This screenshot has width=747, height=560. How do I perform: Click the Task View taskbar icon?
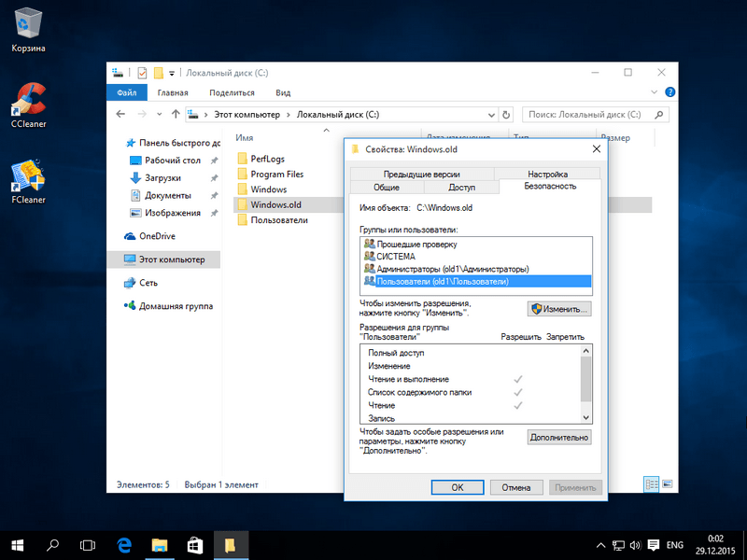[x=88, y=545]
